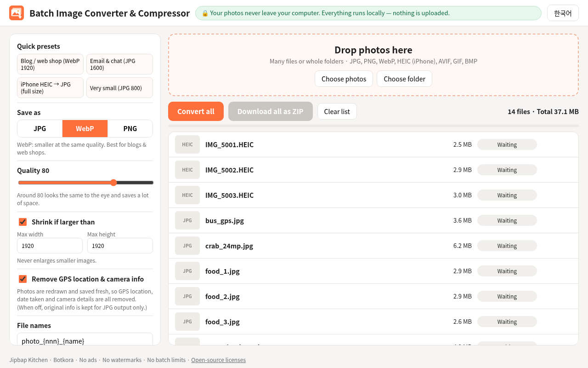This screenshot has height=368, width=588.
Task: Clear the file list
Action: tap(337, 111)
